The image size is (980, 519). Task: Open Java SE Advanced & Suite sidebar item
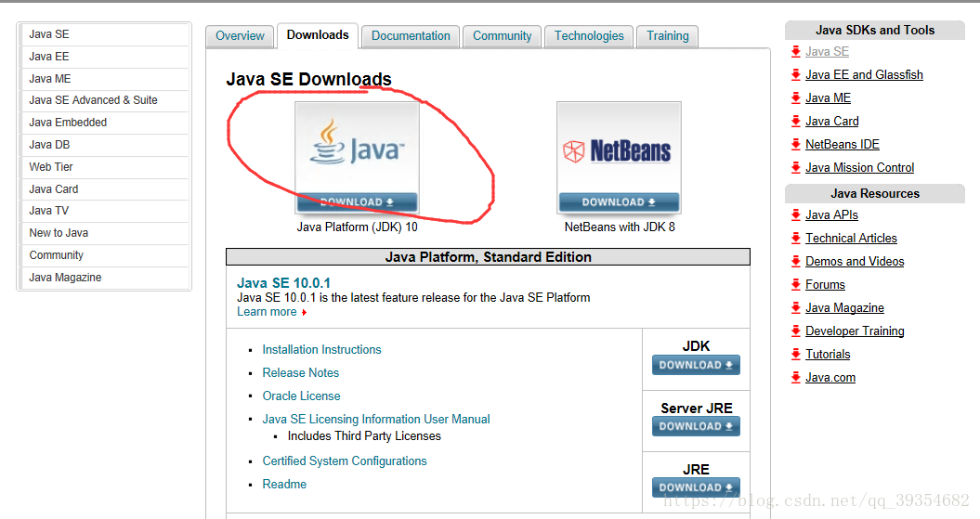click(104, 100)
